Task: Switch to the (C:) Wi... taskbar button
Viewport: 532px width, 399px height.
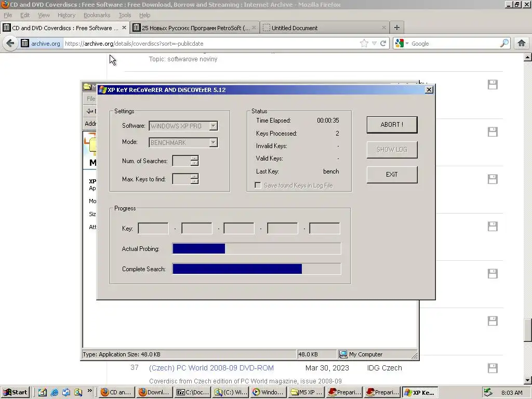Action: (x=231, y=392)
